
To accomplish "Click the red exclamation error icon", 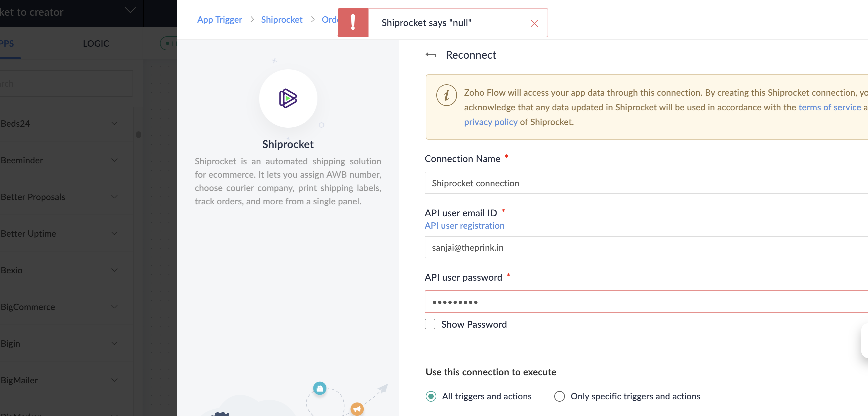I will (x=353, y=23).
